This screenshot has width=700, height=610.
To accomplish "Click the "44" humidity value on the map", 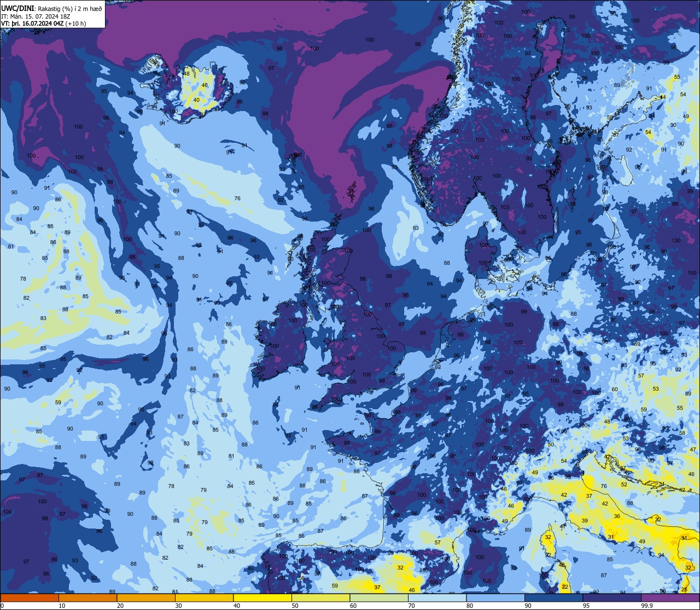I will [x=663, y=97].
